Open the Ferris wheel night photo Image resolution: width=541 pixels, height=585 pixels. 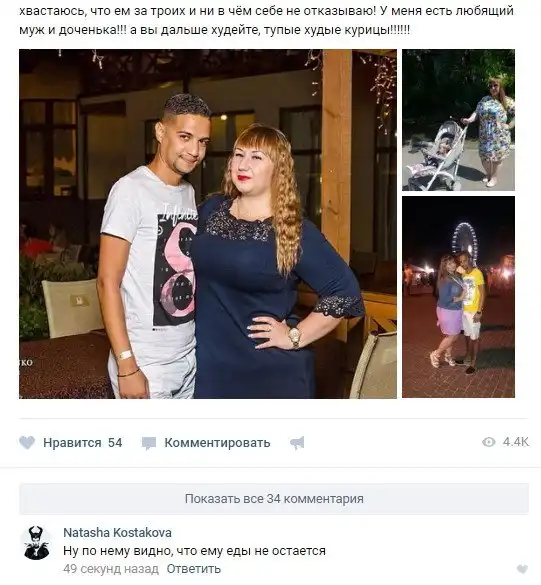click(458, 297)
